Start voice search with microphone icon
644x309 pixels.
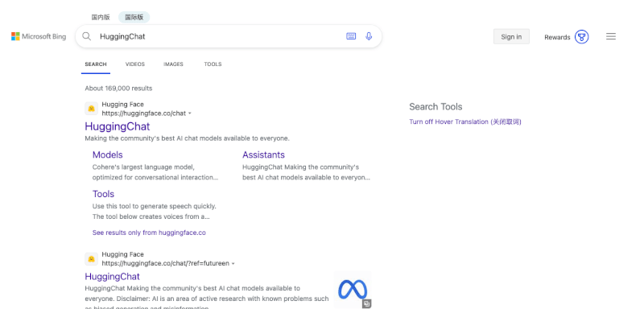point(369,36)
